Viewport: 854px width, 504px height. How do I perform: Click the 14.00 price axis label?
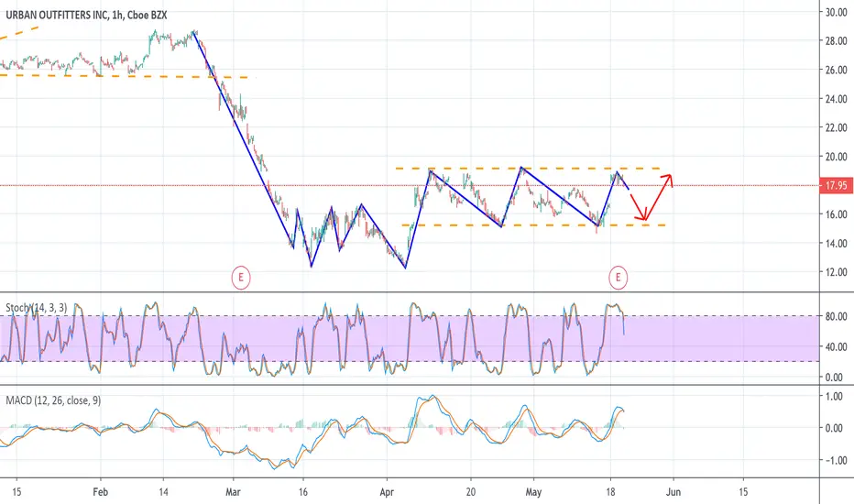tap(836, 243)
